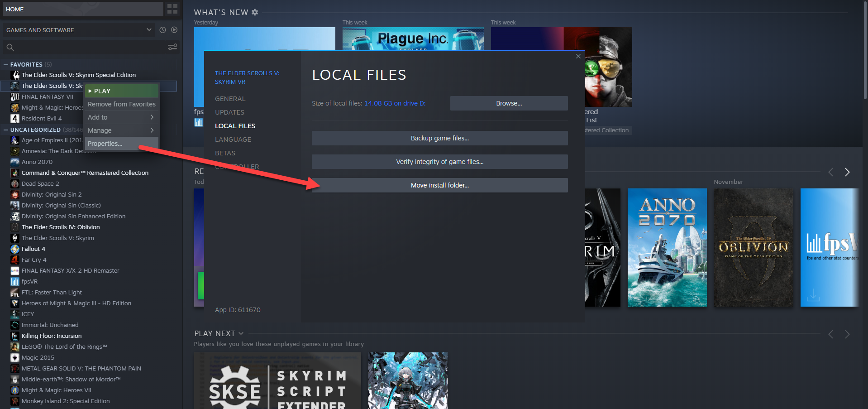Open the Oblivion cover thumbnail
This screenshot has height=409, width=868.
(x=754, y=247)
